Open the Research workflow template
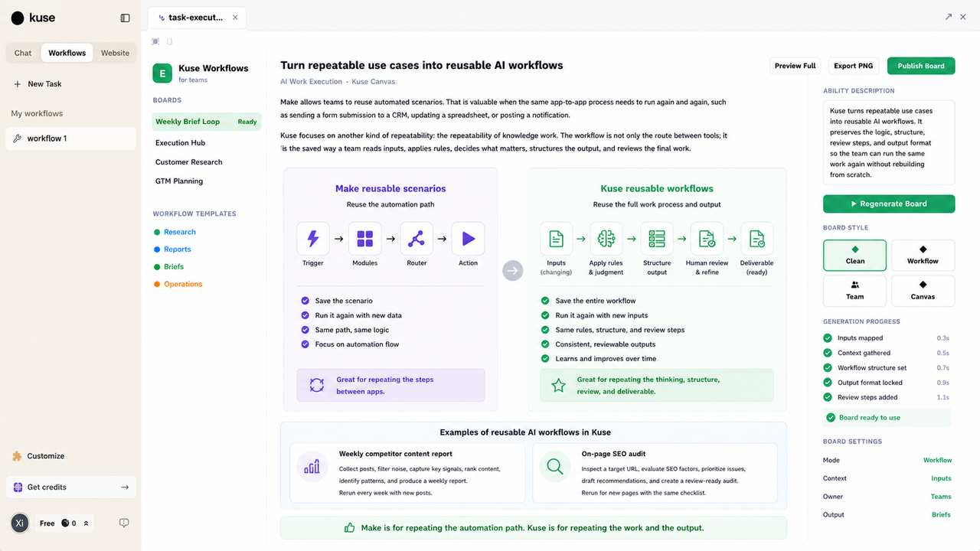The width and height of the screenshot is (980, 551). point(180,232)
